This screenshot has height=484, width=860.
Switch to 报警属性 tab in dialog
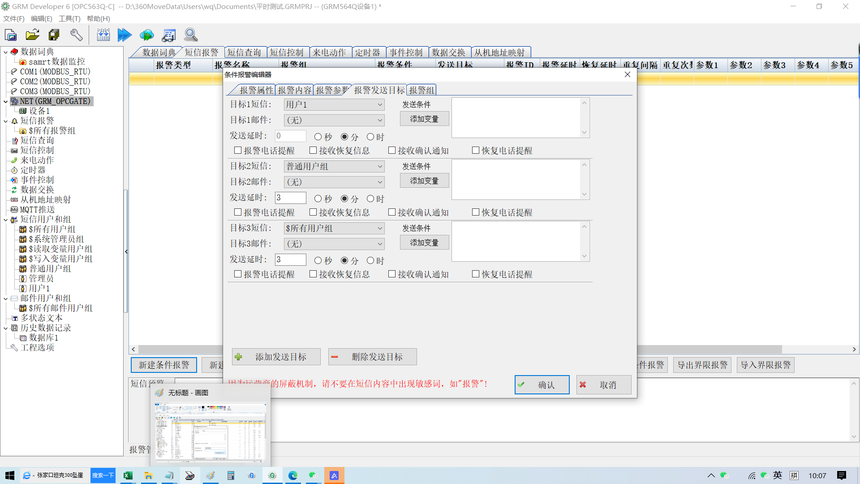(256, 91)
